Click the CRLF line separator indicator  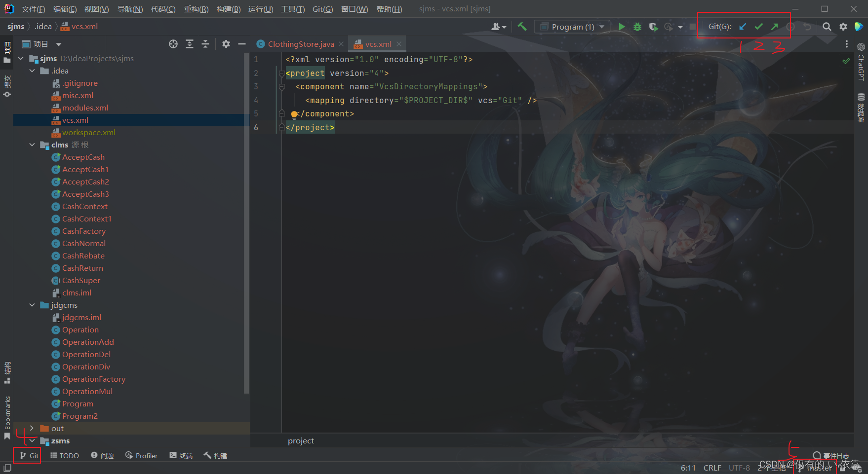[712, 468]
